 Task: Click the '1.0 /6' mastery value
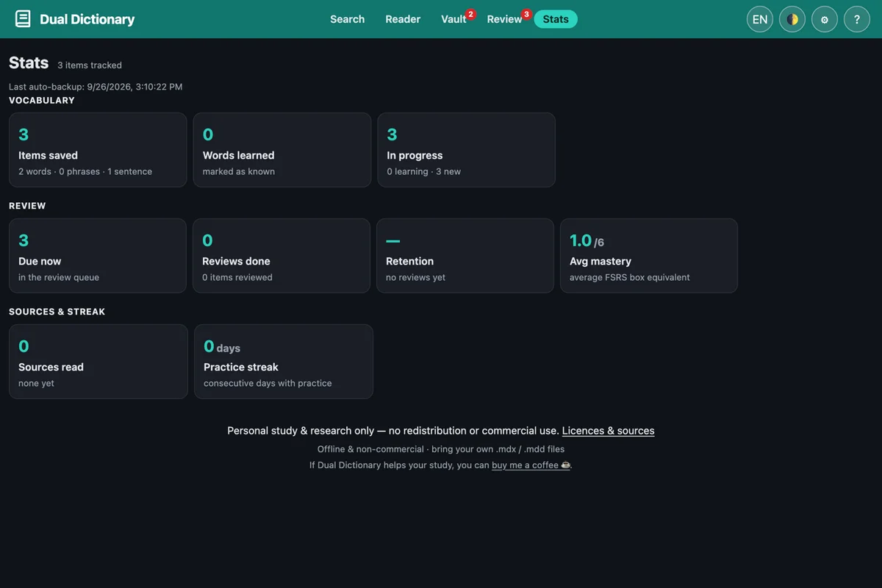pos(587,240)
